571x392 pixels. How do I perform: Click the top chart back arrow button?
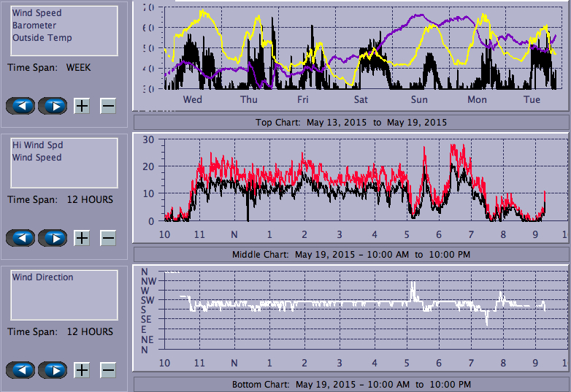(20, 106)
